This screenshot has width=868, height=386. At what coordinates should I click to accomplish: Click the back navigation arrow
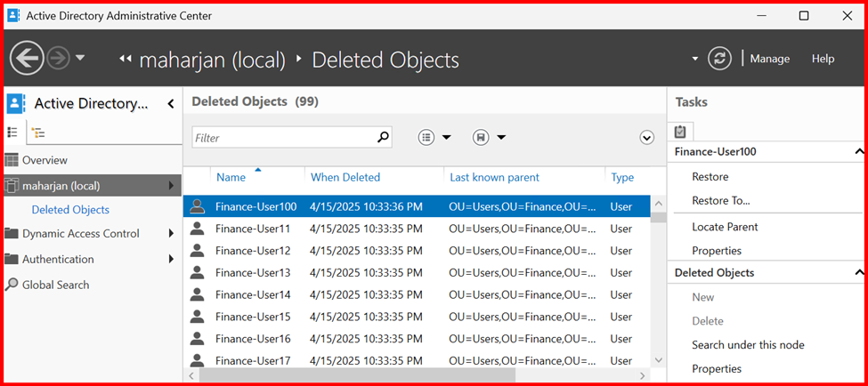pyautogui.click(x=27, y=59)
